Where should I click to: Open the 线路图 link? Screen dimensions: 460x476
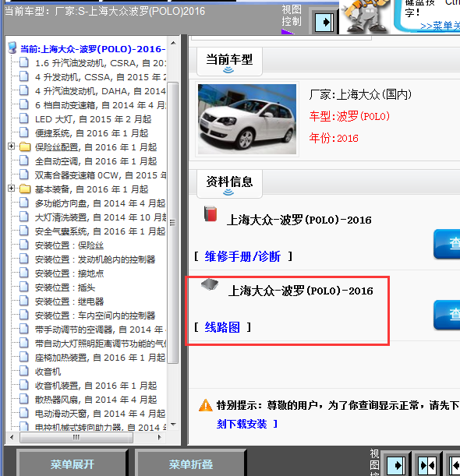coord(222,327)
